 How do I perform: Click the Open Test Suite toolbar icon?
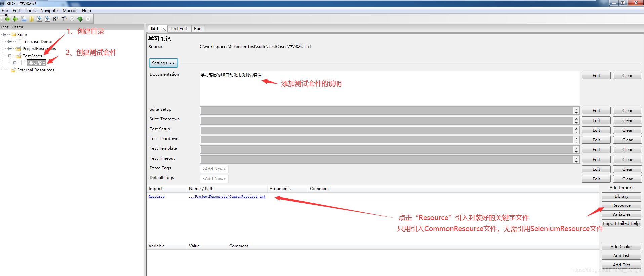point(24,19)
